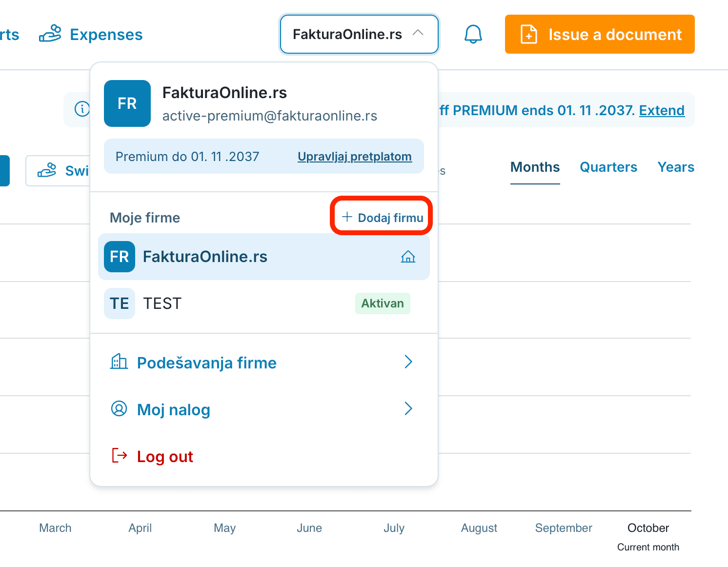Click the Extend link in the premium banner
Screen dimensions: 728x567
[x=662, y=110]
